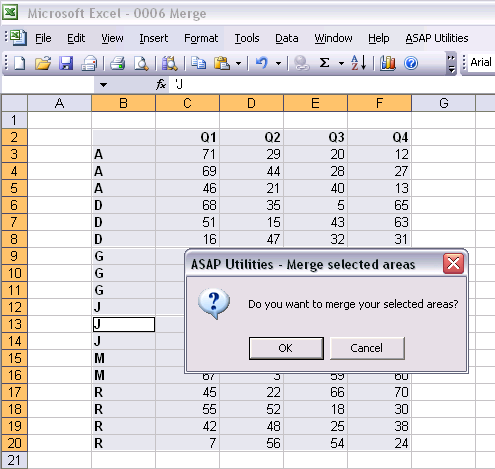Expand the Name Box dropdown arrow
The image size is (495, 469).
point(103,85)
